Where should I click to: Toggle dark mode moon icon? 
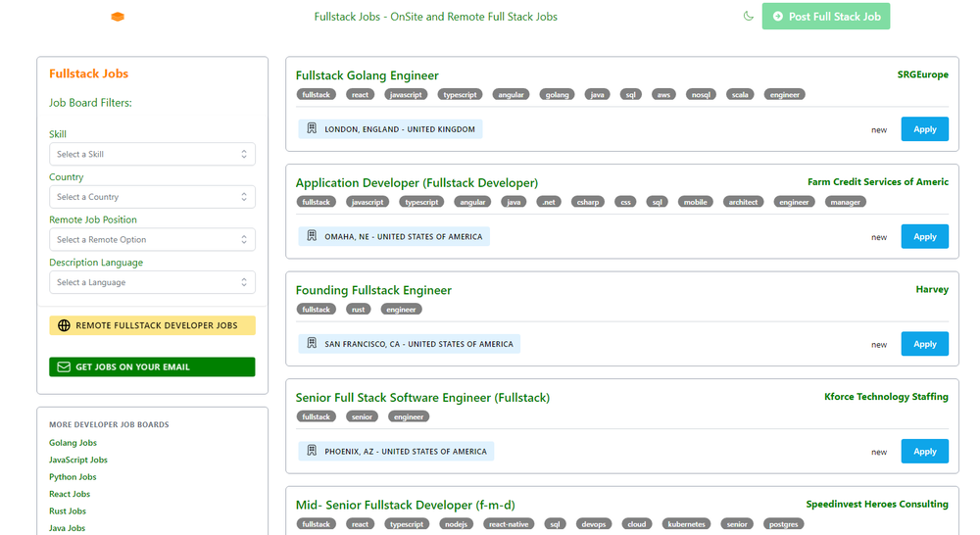click(748, 17)
